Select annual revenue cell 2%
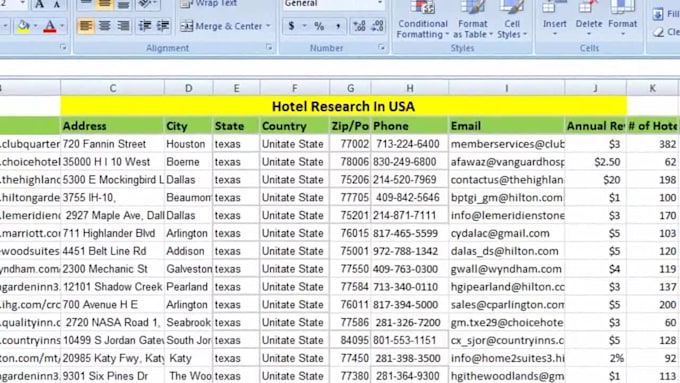The width and height of the screenshot is (680, 383). click(595, 358)
